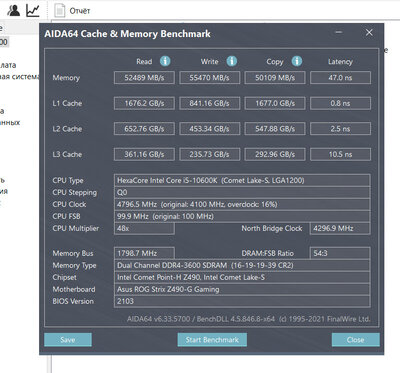Click L1 Cache Copy value 1677.0 GB/s
The image size is (400, 373).
(x=275, y=103)
